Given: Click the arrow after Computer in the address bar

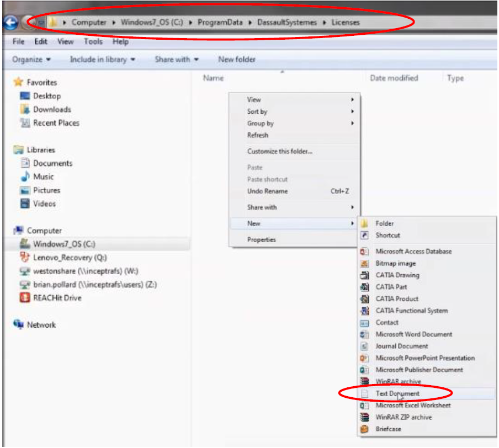Looking at the screenshot, I should pos(114,23).
